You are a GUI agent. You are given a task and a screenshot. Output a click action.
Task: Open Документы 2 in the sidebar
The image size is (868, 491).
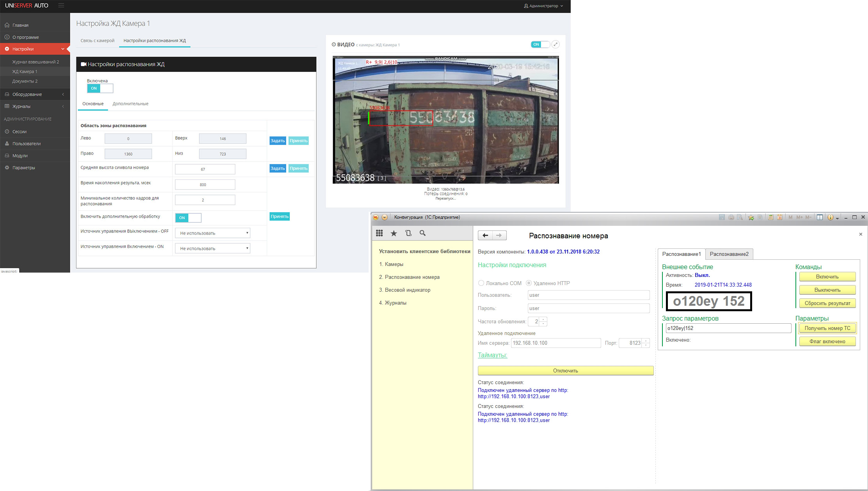[25, 81]
